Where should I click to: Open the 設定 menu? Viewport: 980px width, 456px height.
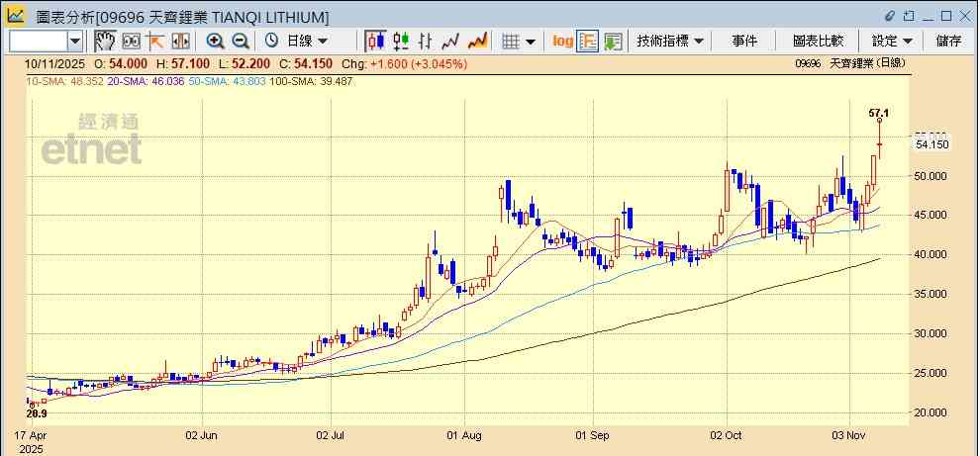[x=892, y=41]
